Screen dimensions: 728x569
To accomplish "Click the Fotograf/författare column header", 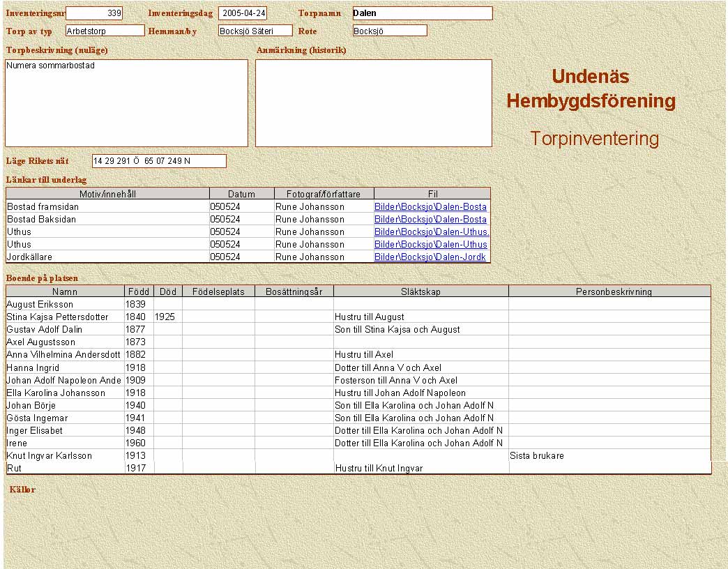I will [x=324, y=194].
